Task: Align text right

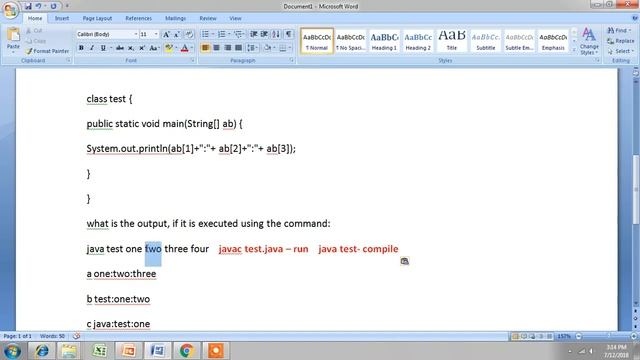Action: point(227,48)
